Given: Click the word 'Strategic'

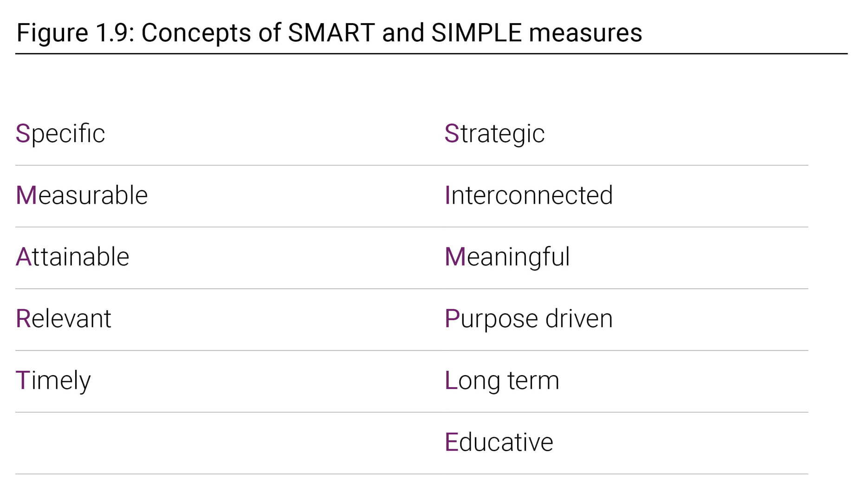Looking at the screenshot, I should 494,135.
